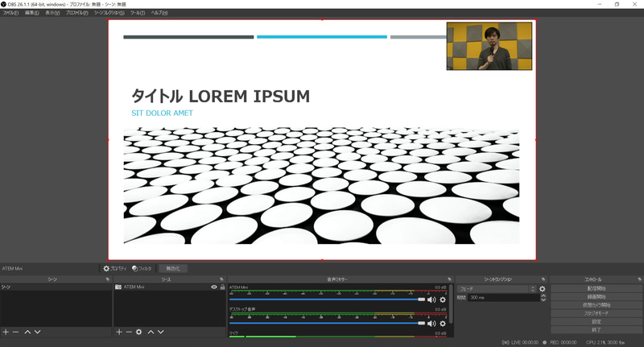Viewport: 644px width, 347px height.
Task: Click the audio mixer vertical scrollbar
Action: pos(451,304)
